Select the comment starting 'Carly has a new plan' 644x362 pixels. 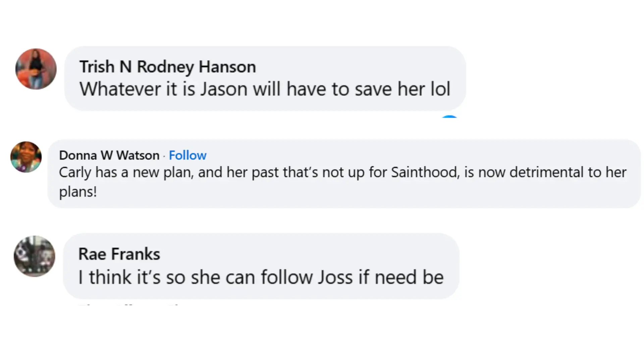342,173
